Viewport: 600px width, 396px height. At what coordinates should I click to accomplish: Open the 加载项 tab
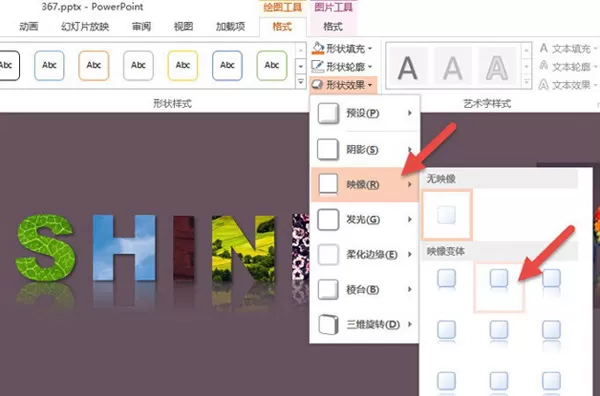230,26
